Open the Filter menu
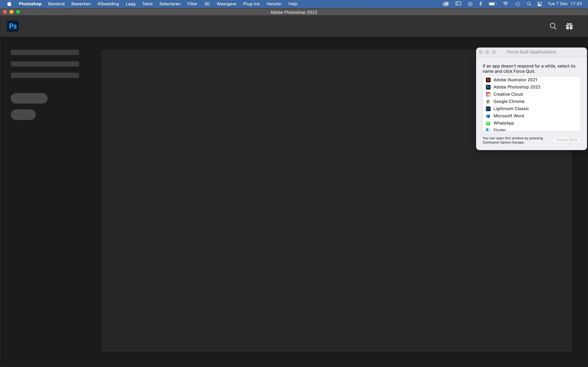Viewport: 588px width, 367px height. [x=192, y=4]
